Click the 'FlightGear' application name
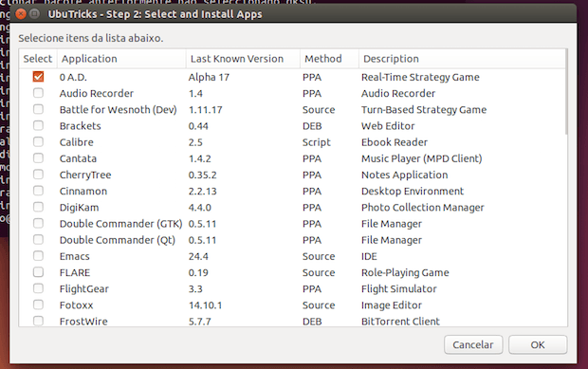Viewport: 588px width, 369px height. pyautogui.click(x=84, y=289)
